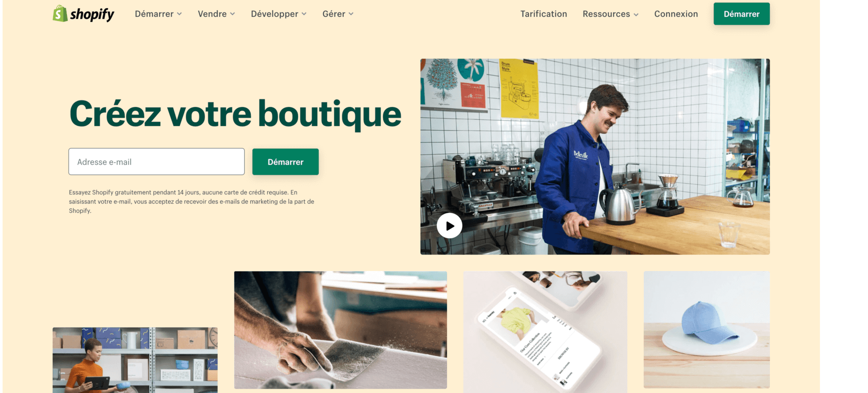Click the Démarrer button beside the email field

[x=286, y=162]
